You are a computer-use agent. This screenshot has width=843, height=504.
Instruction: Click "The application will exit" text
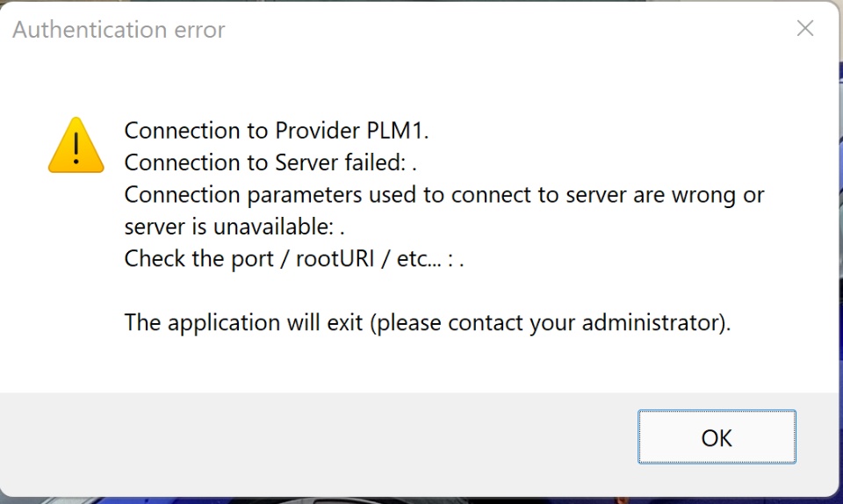pos(244,322)
